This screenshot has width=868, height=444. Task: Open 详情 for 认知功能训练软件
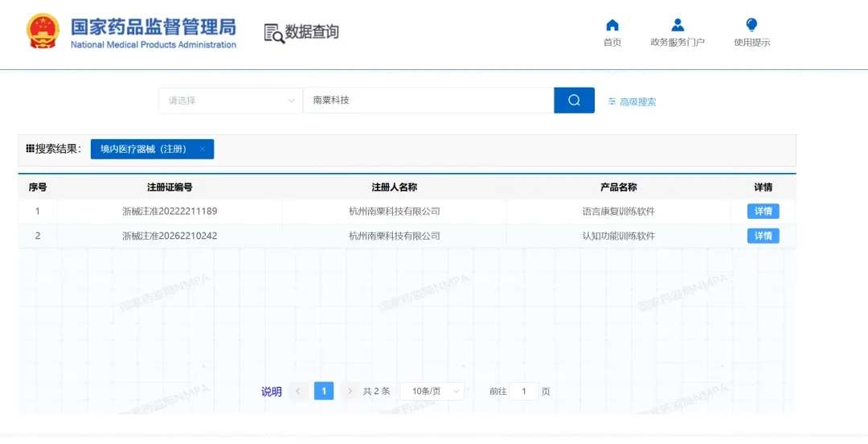[x=764, y=236]
